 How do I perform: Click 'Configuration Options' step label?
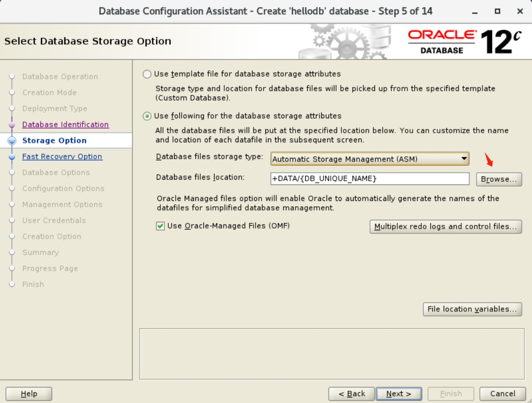coord(63,188)
